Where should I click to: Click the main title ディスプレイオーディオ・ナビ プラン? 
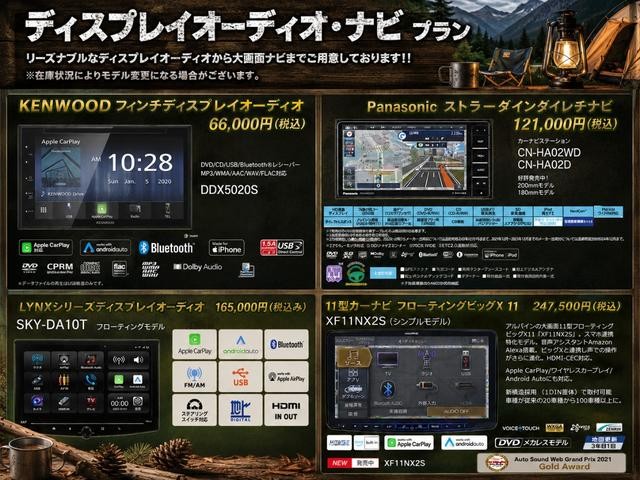pos(247,26)
